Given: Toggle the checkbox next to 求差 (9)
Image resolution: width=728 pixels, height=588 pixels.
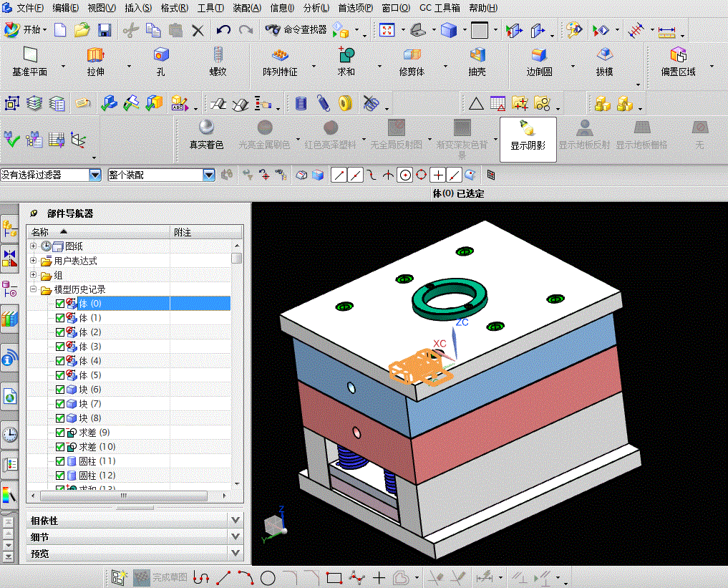Looking at the screenshot, I should (60, 433).
